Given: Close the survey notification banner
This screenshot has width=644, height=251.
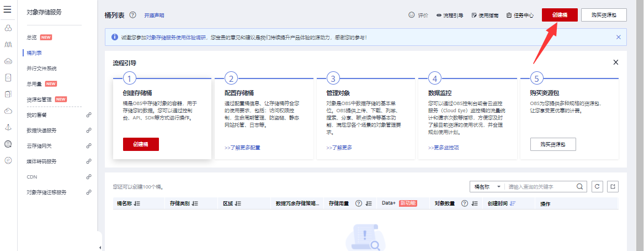Looking at the screenshot, I should (x=619, y=37).
